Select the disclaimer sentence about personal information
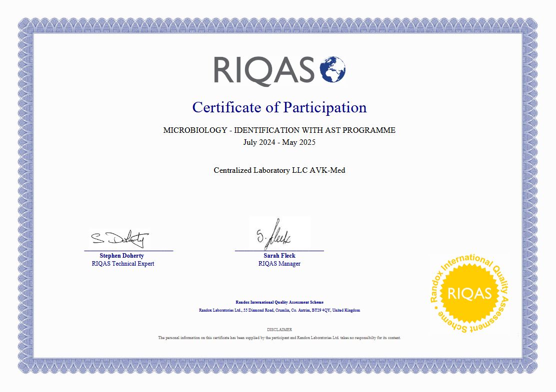Viewport: 556px width, 392px height. 279,338
